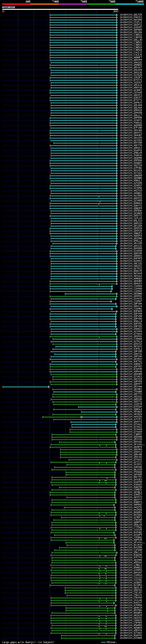This screenshot has height=644, width=146.
Task: Select label UniRef100_C0LEJ7
Action: click(x=131, y=53)
